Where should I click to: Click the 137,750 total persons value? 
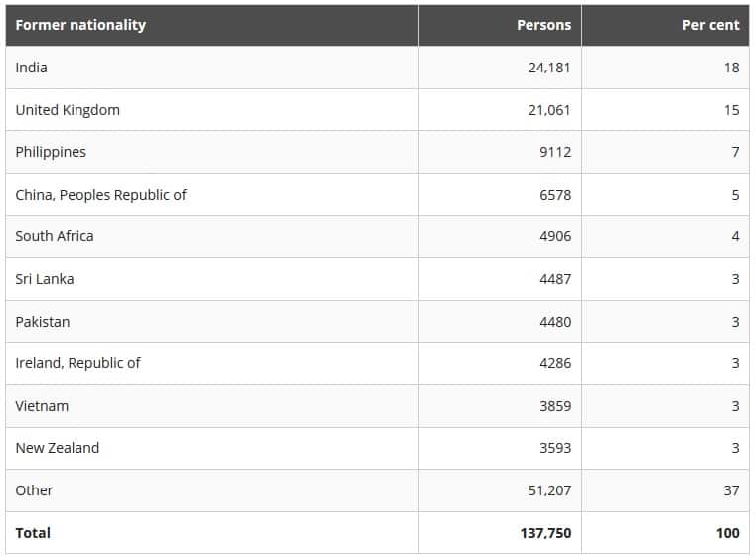click(x=545, y=533)
